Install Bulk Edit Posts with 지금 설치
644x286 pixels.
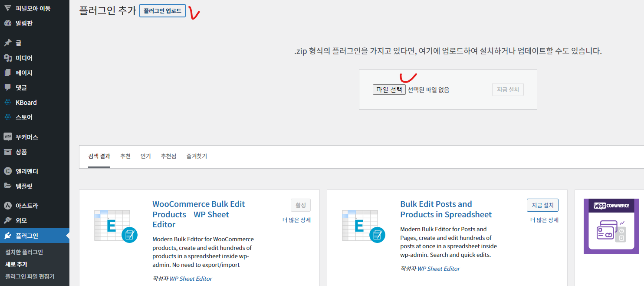coord(543,205)
